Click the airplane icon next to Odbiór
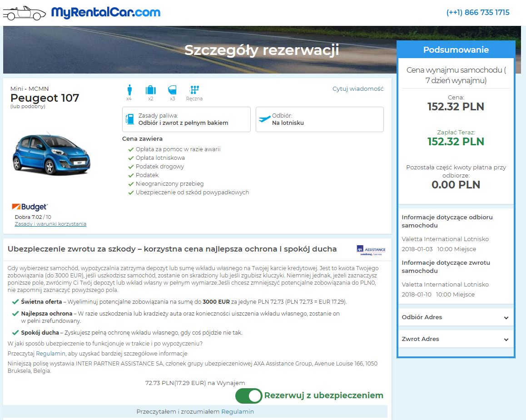This screenshot has height=420, width=526. tap(265, 119)
